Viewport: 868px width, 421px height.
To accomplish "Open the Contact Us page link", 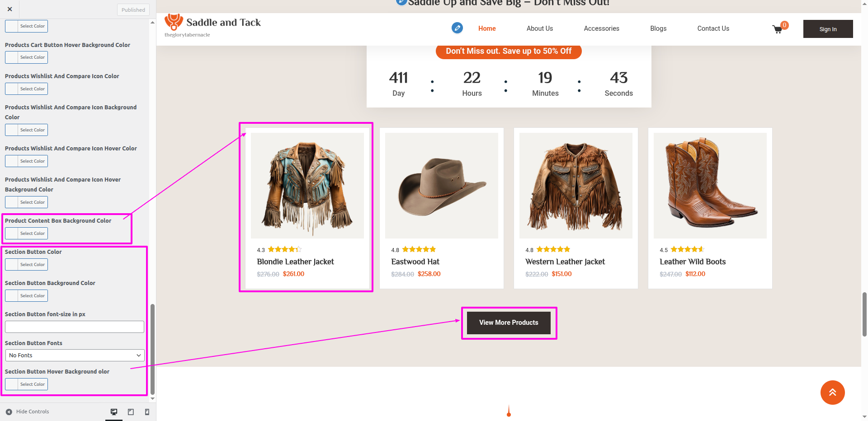I will 713,28.
